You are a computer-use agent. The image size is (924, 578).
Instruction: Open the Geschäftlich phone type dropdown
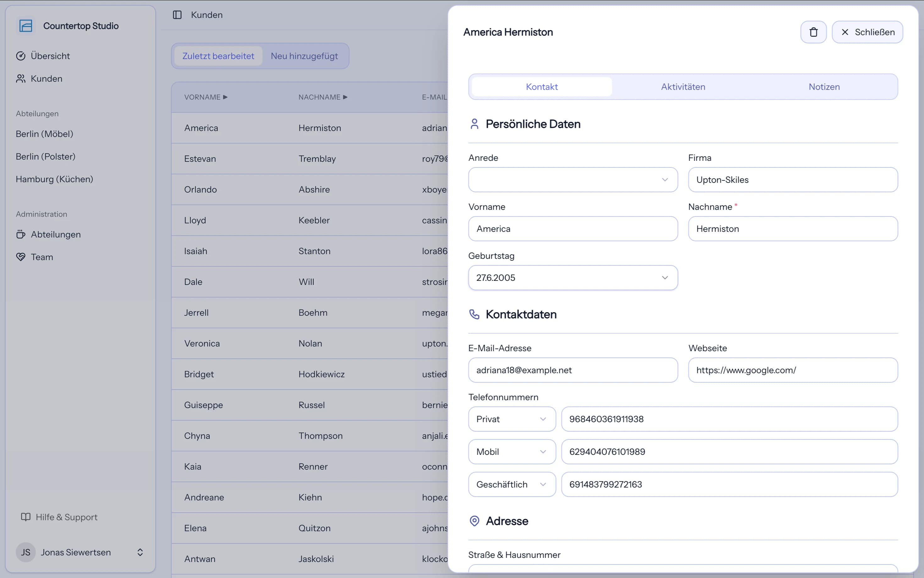[512, 484]
